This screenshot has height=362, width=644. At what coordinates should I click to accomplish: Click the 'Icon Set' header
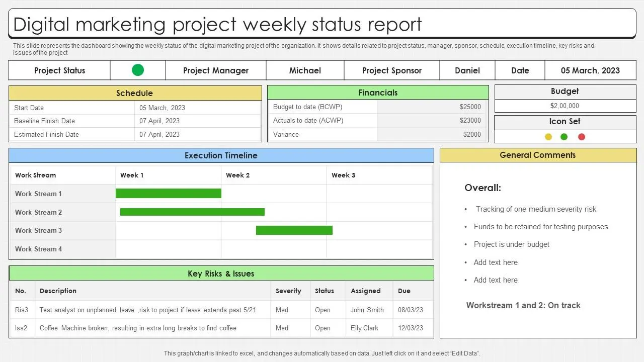pyautogui.click(x=565, y=122)
